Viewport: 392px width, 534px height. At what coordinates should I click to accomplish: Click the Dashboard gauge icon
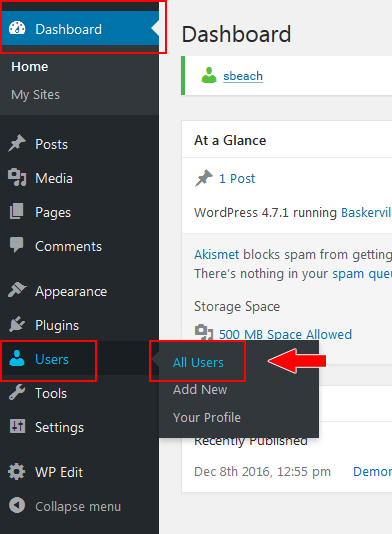click(17, 28)
